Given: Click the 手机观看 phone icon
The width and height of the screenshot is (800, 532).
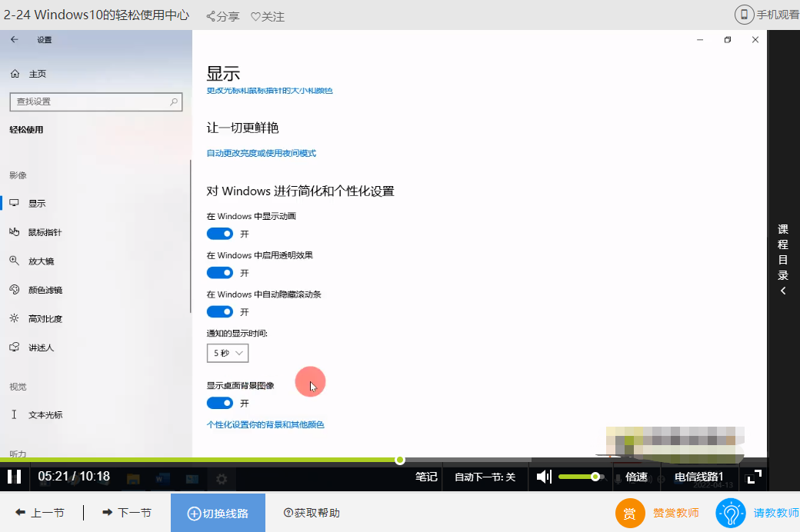Looking at the screenshot, I should pos(744,15).
